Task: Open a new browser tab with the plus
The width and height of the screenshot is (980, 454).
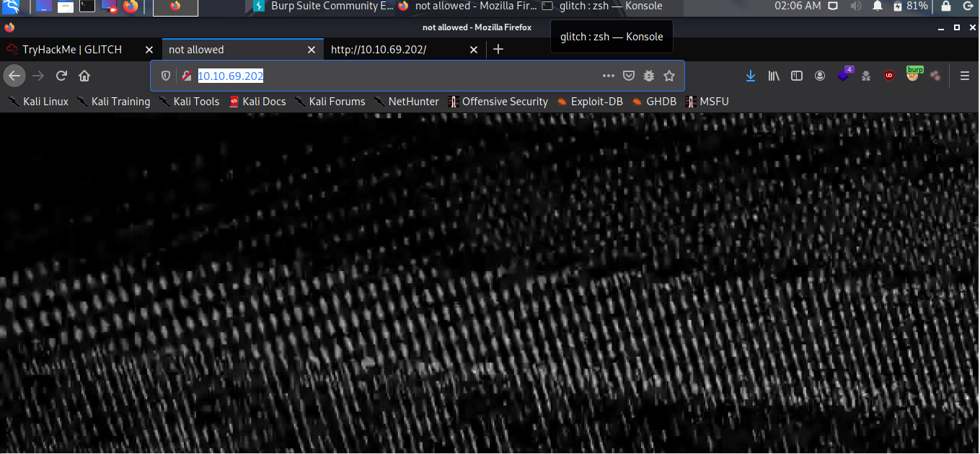Action: coord(498,49)
